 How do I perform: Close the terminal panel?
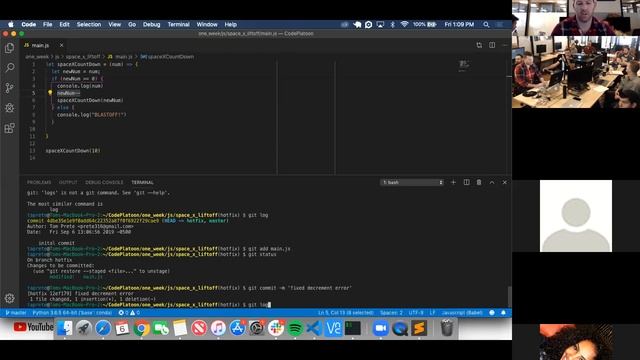(x=504, y=182)
